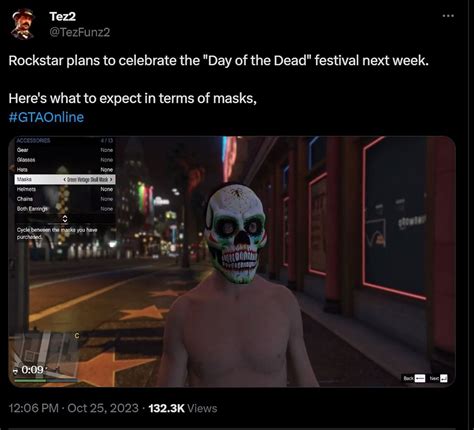Image resolution: width=474 pixels, height=430 pixels.
Task: Select the Hats accessories row
Action: click(x=65, y=170)
